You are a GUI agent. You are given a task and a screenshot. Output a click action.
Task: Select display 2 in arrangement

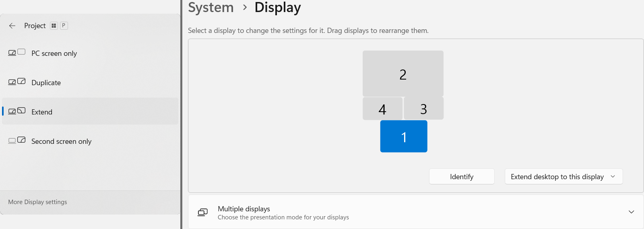[403, 74]
